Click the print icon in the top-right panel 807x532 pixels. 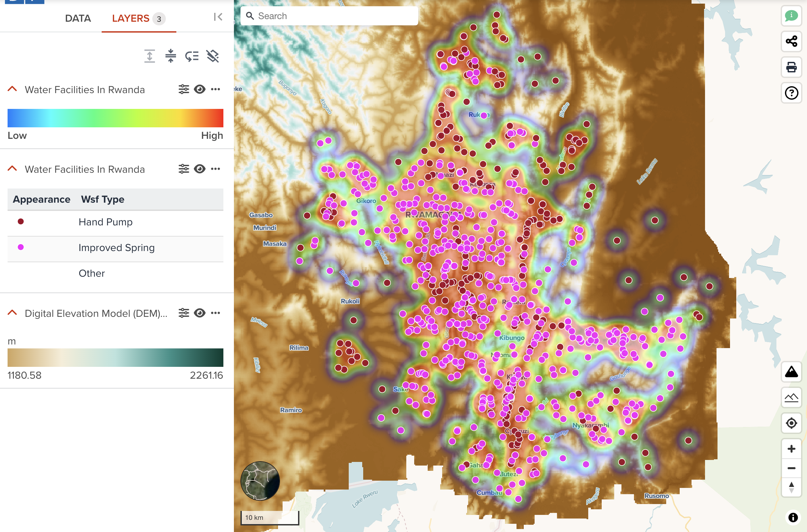click(x=791, y=66)
